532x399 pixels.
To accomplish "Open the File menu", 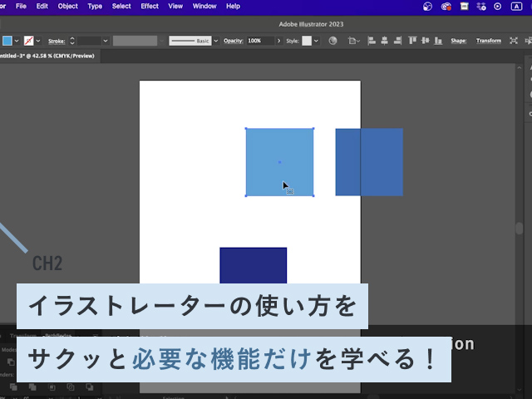I will [x=21, y=6].
